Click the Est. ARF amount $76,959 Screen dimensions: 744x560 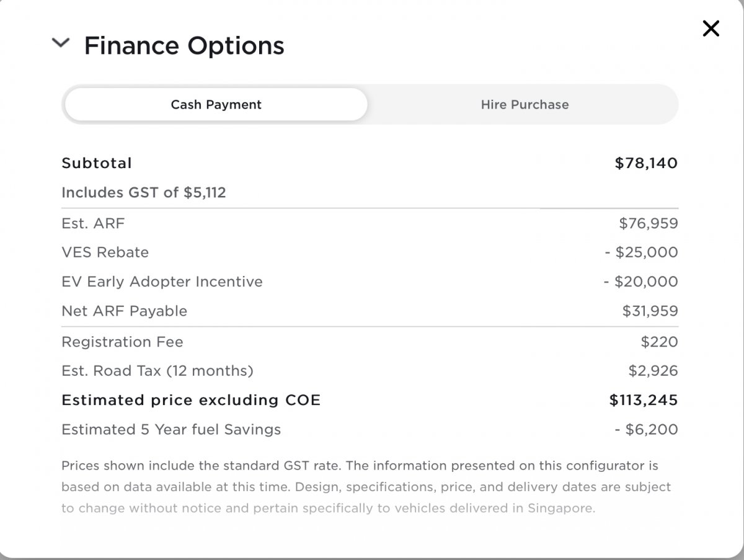[x=648, y=223]
